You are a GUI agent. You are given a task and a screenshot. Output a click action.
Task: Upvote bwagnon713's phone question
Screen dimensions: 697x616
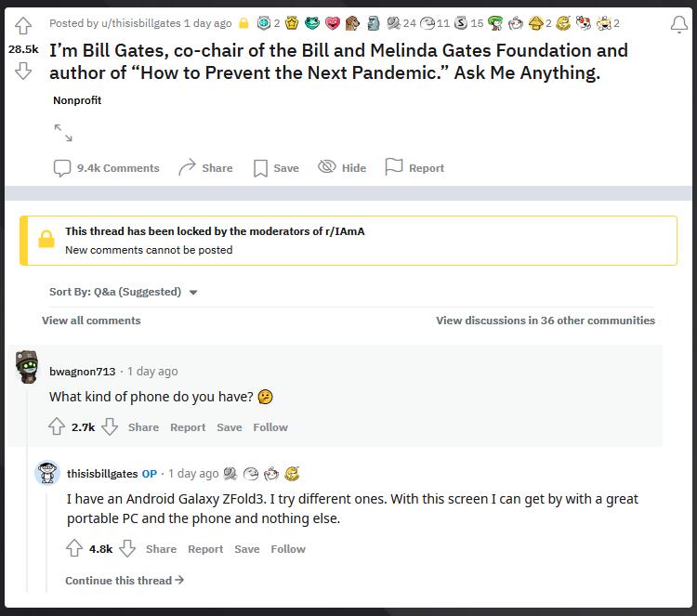click(x=58, y=427)
